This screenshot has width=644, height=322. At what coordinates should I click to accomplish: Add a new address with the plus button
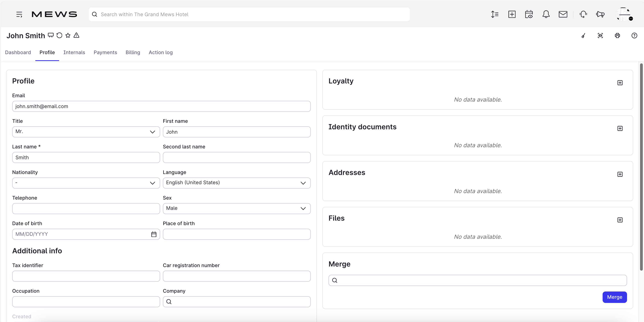click(620, 174)
